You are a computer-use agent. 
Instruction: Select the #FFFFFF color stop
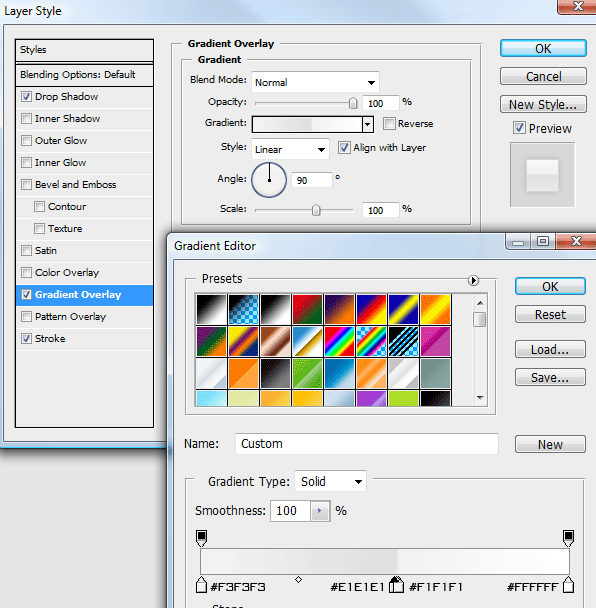pyautogui.click(x=568, y=585)
